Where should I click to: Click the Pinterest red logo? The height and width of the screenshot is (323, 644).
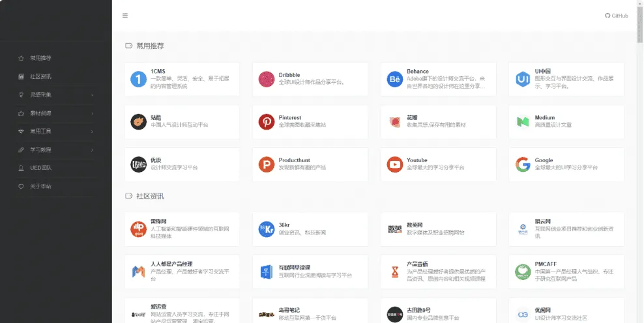click(267, 122)
